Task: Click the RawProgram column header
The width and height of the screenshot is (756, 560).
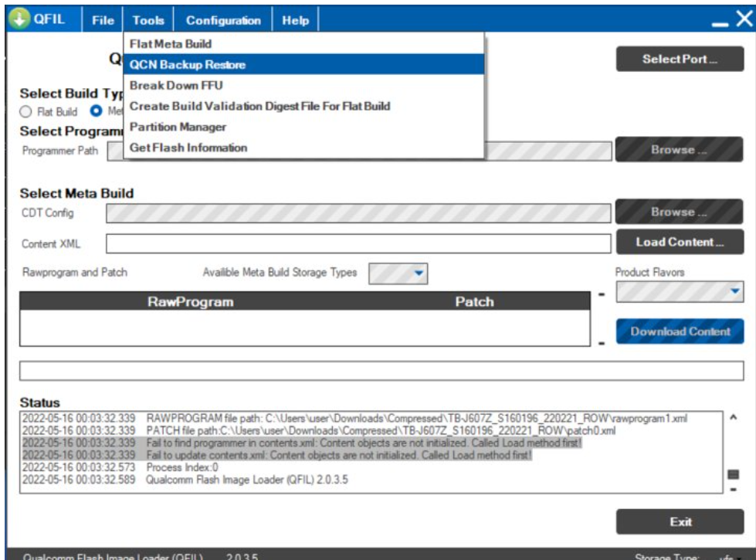Action: click(191, 301)
